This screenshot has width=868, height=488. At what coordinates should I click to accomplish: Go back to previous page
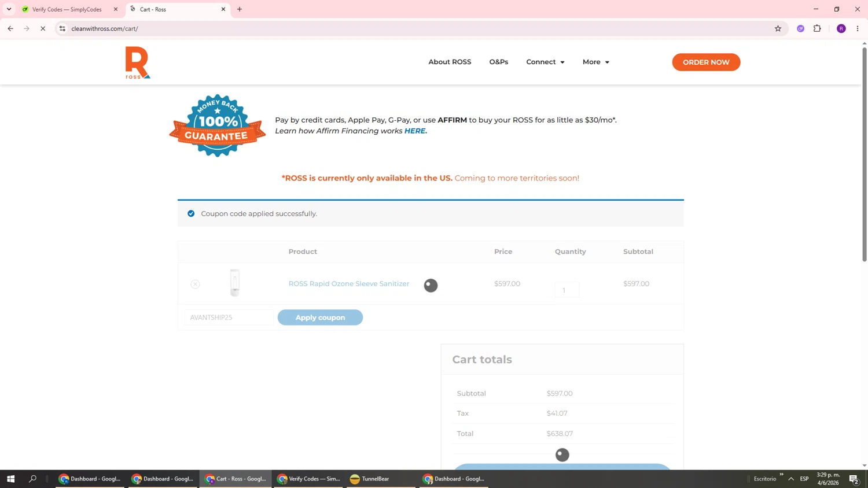[10, 28]
